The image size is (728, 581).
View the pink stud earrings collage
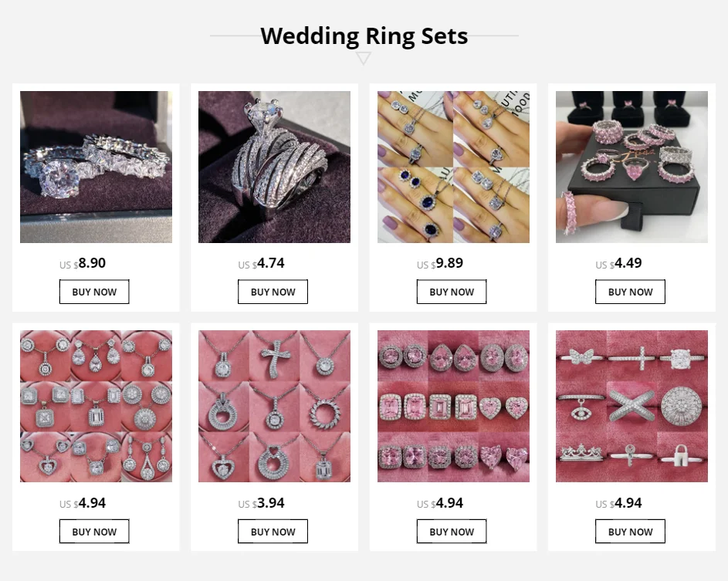point(453,406)
